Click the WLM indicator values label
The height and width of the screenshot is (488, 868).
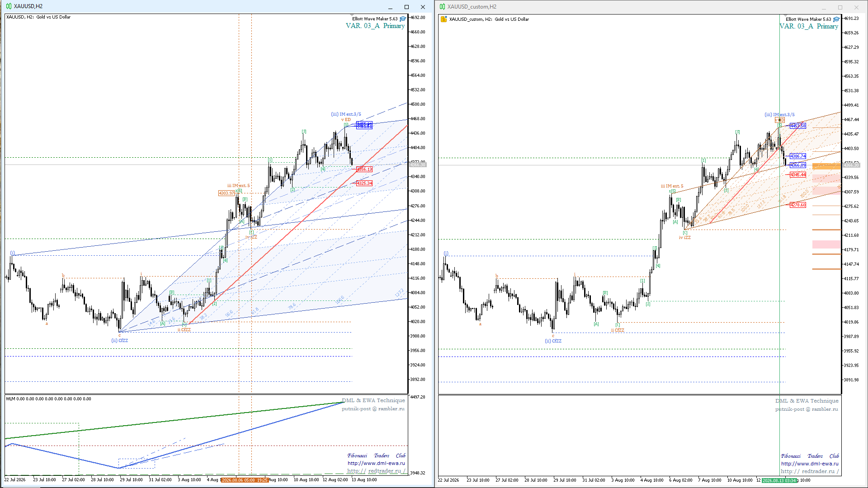[48, 399]
